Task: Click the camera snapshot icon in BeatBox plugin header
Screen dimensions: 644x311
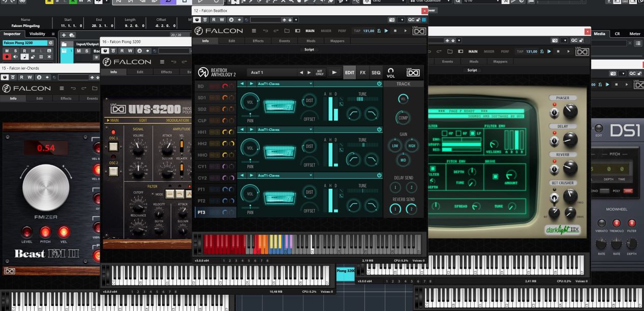Action: (x=393, y=20)
